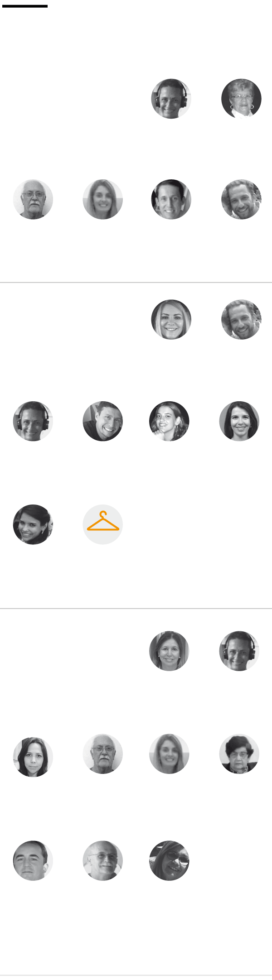Image resolution: width=272 pixels, height=980 pixels.
Task: Open the dark-haired elderly woman with glasses avatar
Action: 239,754
